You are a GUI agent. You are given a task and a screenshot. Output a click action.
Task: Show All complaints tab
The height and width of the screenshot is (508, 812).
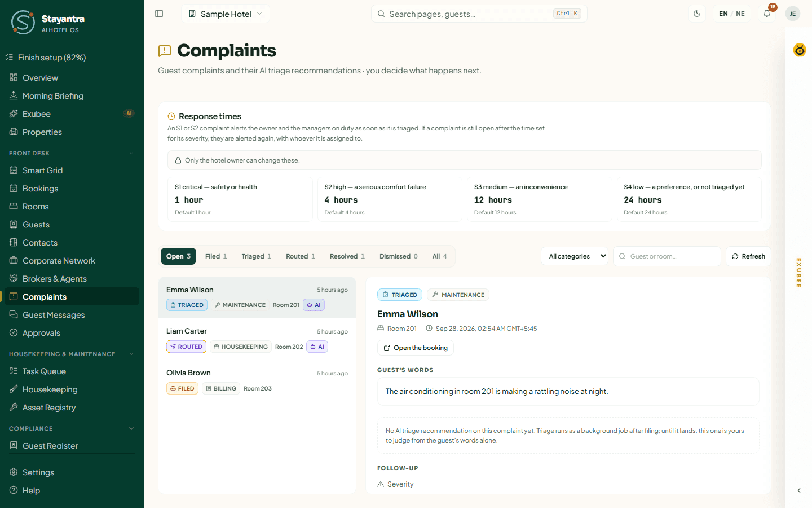(440, 256)
